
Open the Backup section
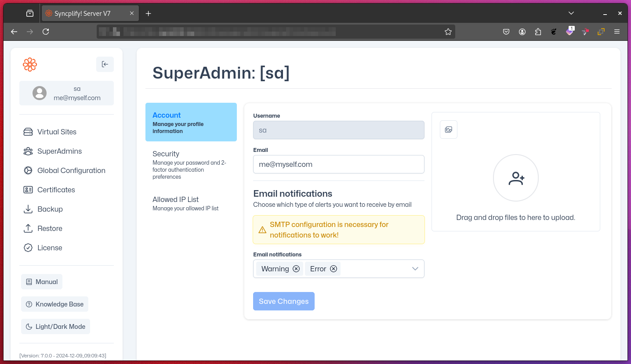click(50, 209)
